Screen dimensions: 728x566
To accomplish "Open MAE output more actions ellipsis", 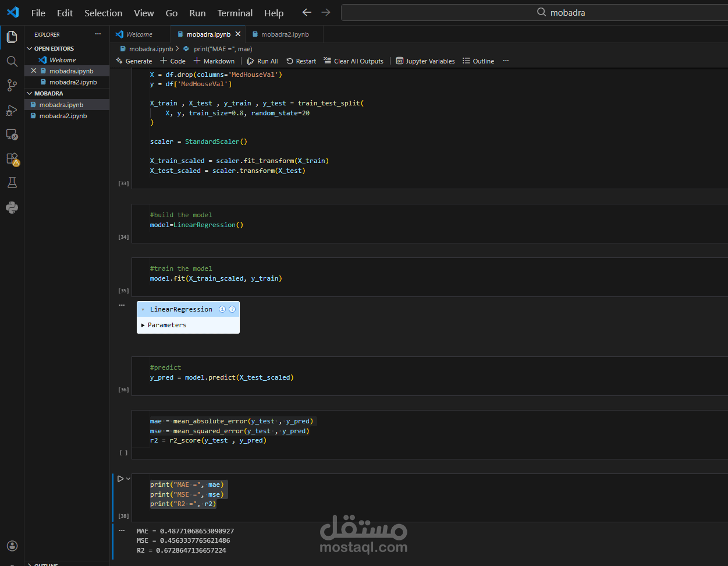I will coord(122,530).
